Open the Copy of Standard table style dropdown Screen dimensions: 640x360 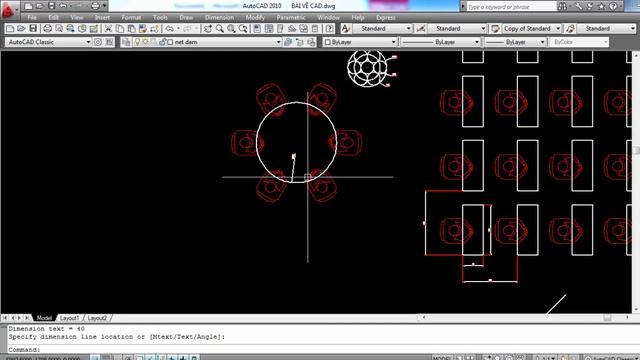coord(558,29)
